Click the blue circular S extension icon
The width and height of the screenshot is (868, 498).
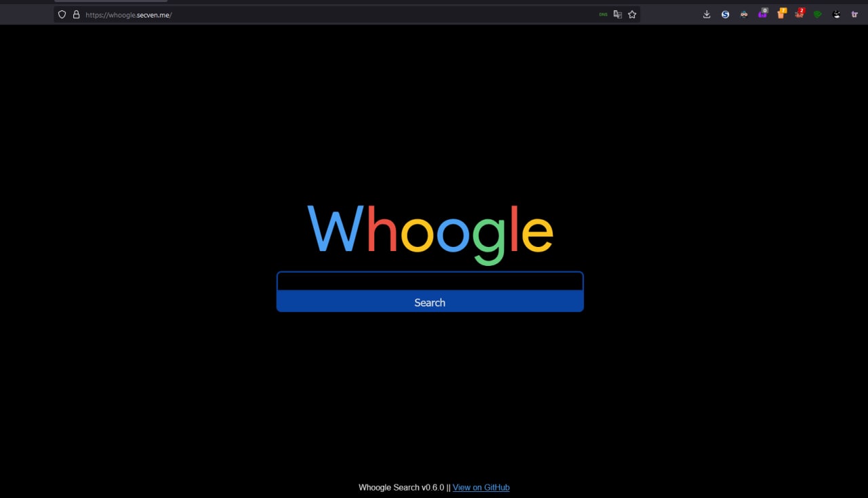pyautogui.click(x=725, y=14)
